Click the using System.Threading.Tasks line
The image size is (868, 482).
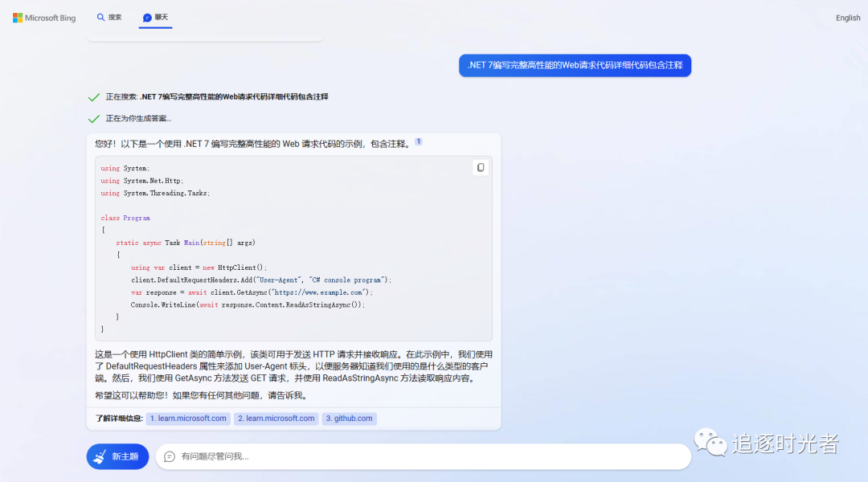156,193
